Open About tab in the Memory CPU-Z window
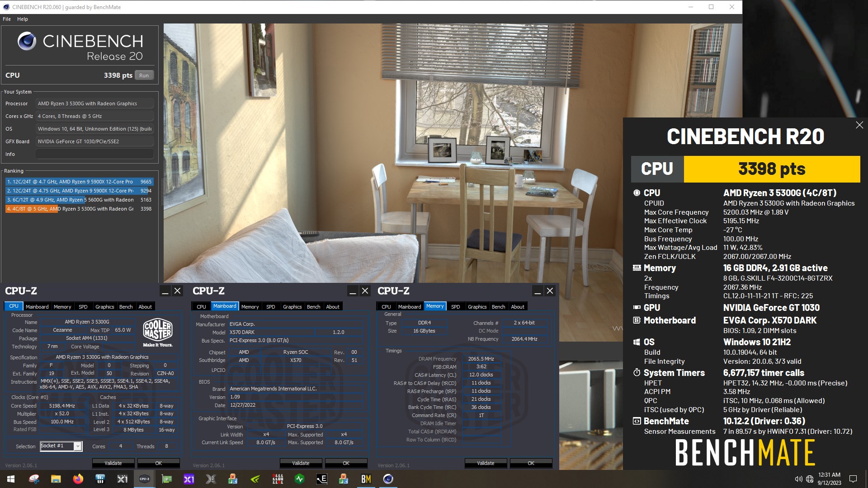The width and height of the screenshot is (868, 488). tap(518, 307)
